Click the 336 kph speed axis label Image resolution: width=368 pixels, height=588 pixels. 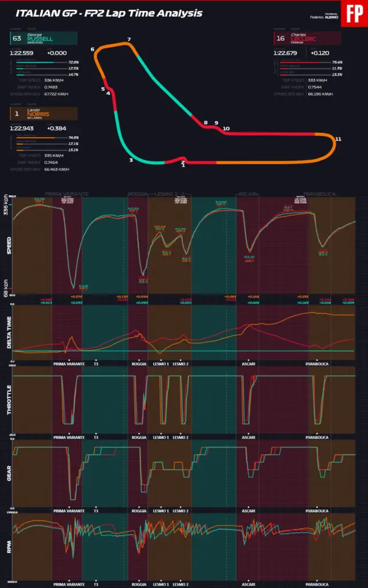tap(5, 205)
